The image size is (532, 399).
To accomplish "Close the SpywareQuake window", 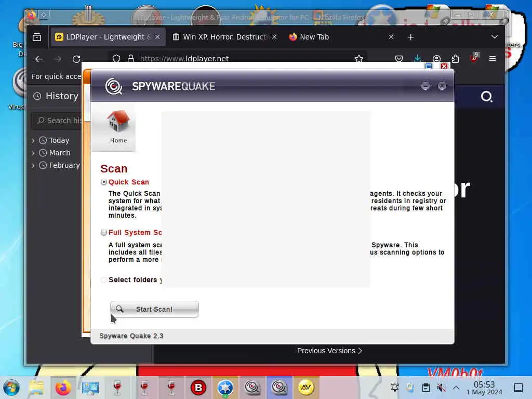I will point(442,86).
